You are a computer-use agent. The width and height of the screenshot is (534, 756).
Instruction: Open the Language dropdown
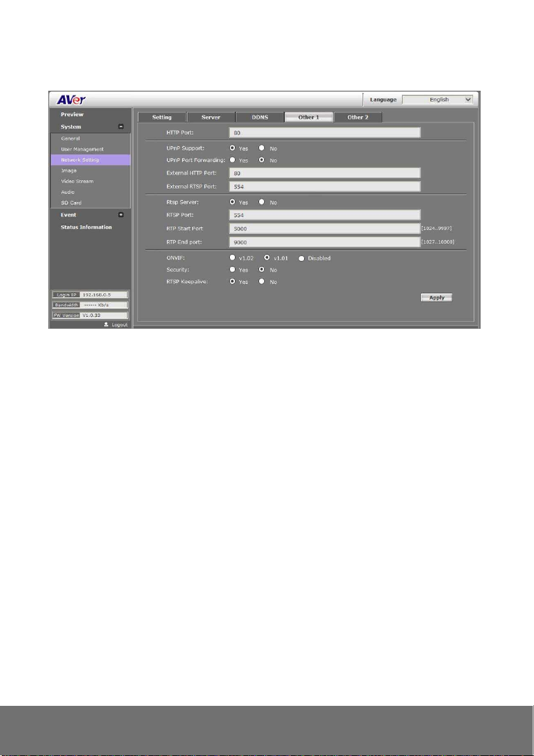pyautogui.click(x=438, y=100)
